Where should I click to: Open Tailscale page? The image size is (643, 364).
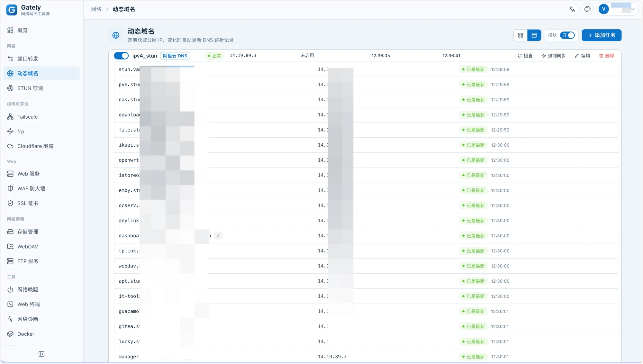pyautogui.click(x=41, y=117)
